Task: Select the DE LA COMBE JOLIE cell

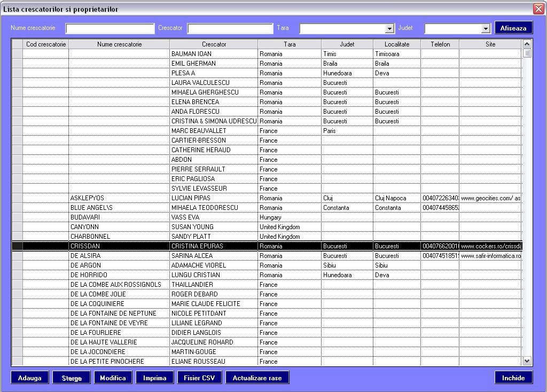Action: 119,294
